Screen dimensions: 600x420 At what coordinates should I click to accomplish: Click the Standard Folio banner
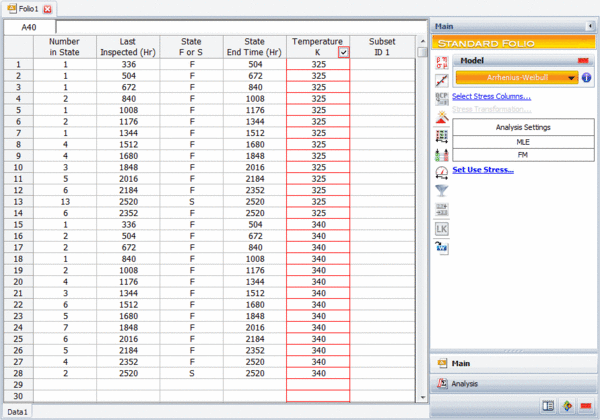(514, 43)
